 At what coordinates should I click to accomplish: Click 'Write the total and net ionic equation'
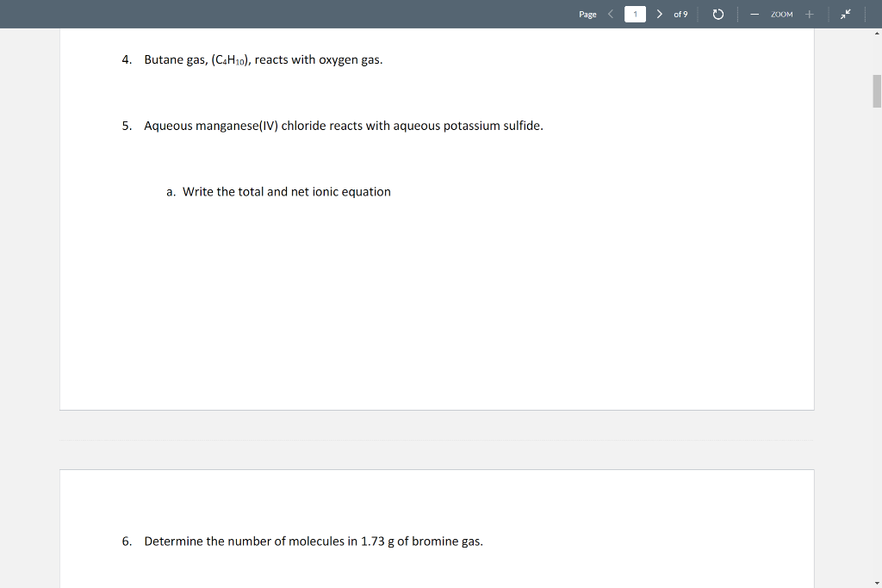(286, 192)
